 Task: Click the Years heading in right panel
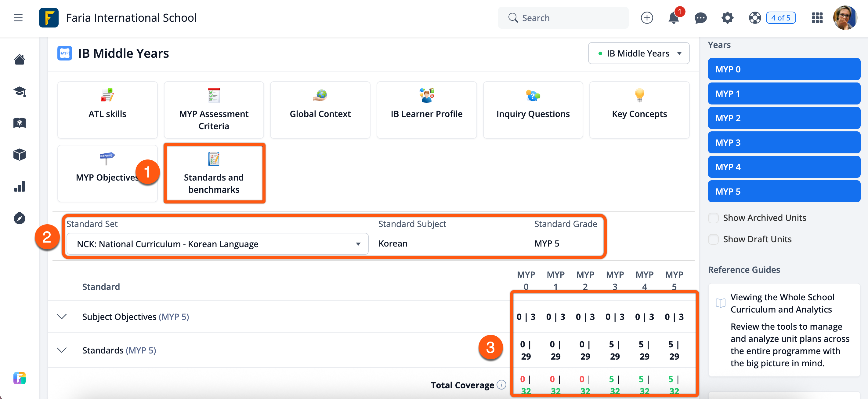719,45
